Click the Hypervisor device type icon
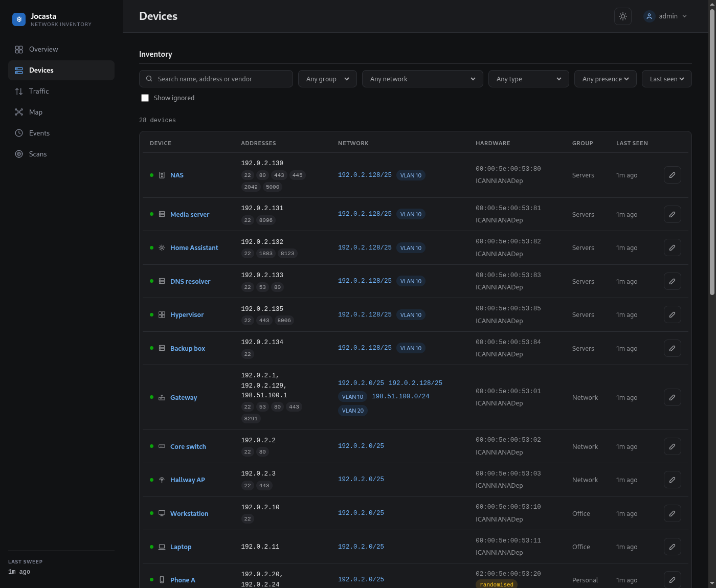Image resolution: width=716 pixels, height=588 pixels. pyautogui.click(x=162, y=314)
